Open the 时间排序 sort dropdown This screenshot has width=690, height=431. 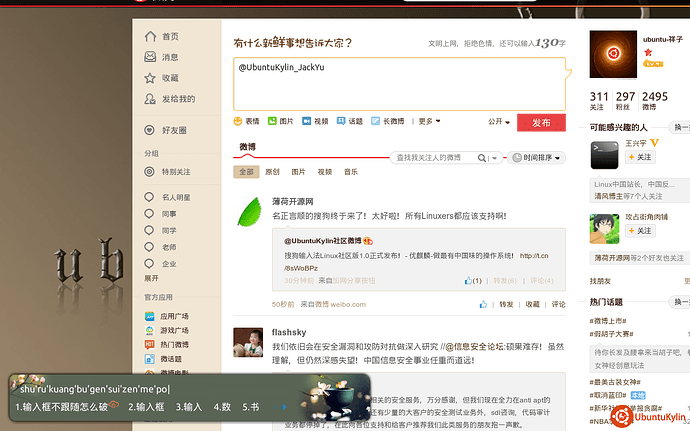point(536,158)
